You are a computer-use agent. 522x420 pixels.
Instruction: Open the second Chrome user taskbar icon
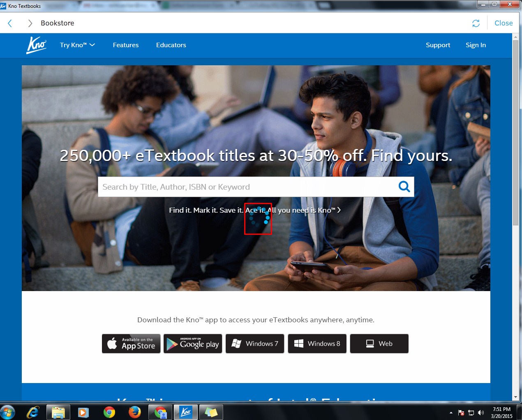click(160, 412)
